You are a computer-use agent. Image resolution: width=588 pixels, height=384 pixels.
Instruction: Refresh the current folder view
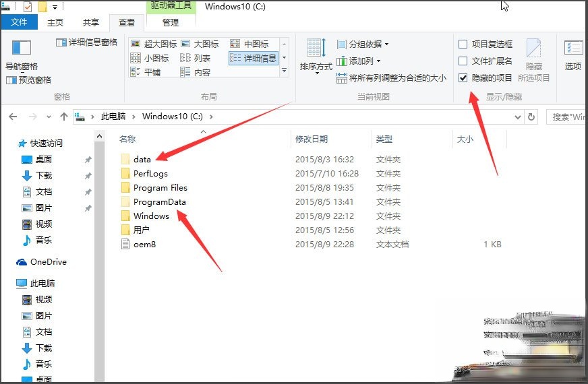tap(531, 117)
